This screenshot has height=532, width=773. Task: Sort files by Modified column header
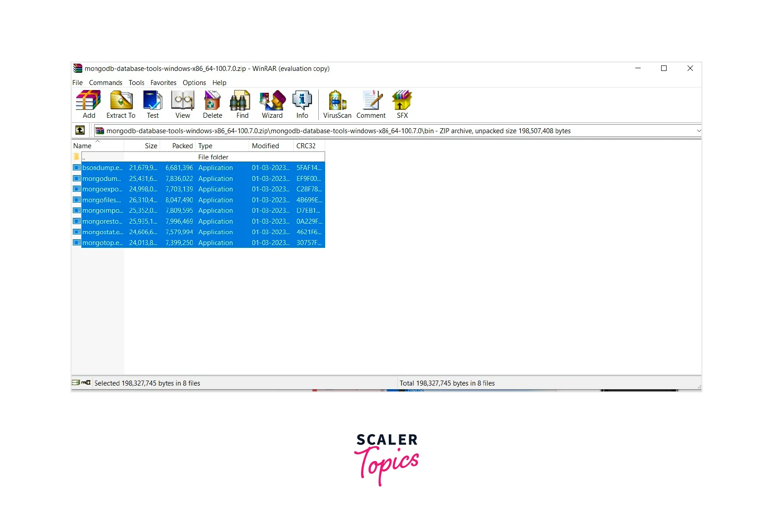[x=266, y=146]
